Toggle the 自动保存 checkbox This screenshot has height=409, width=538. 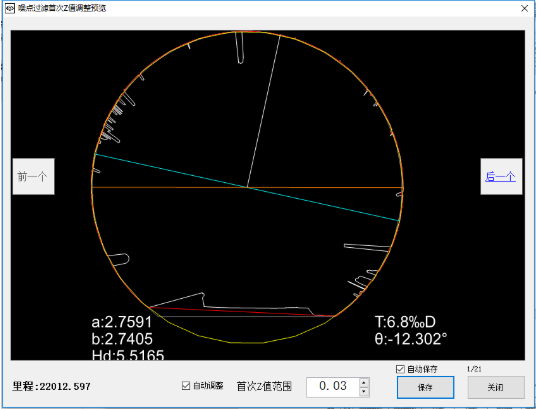400,369
